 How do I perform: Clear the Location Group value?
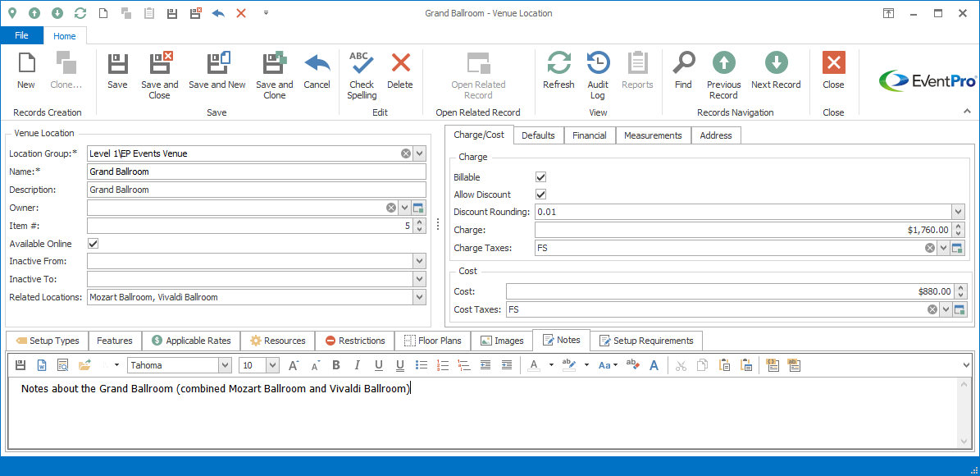coord(406,153)
